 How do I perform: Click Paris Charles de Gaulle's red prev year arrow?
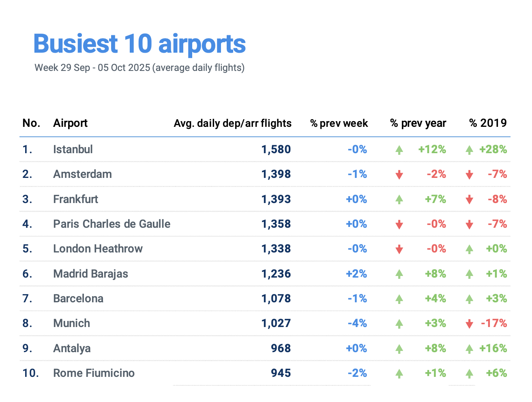tap(399, 225)
